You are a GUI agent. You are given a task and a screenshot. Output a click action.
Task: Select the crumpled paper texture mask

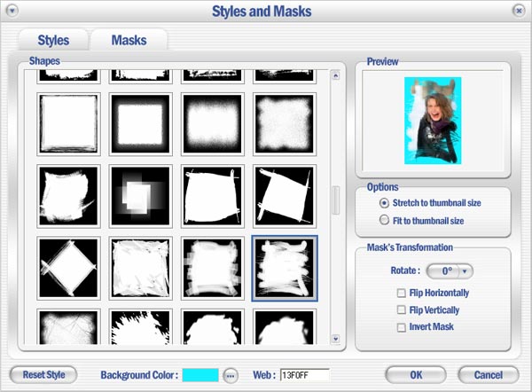pyautogui.click(x=140, y=268)
